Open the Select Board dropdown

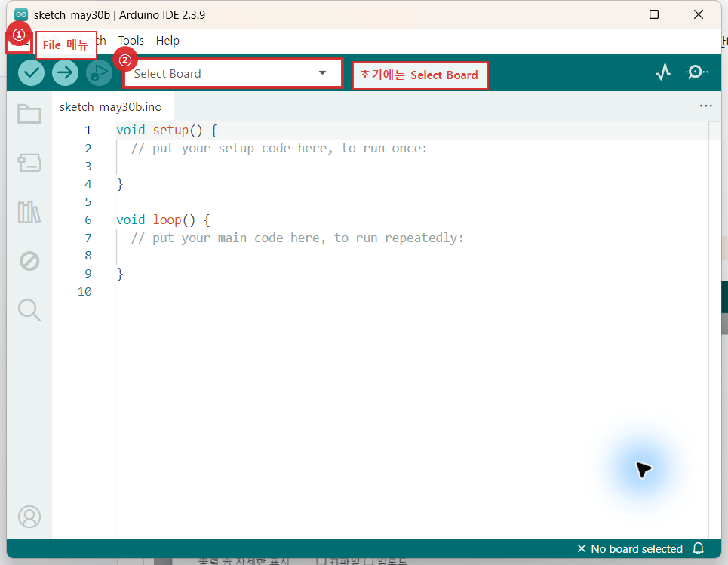point(232,73)
